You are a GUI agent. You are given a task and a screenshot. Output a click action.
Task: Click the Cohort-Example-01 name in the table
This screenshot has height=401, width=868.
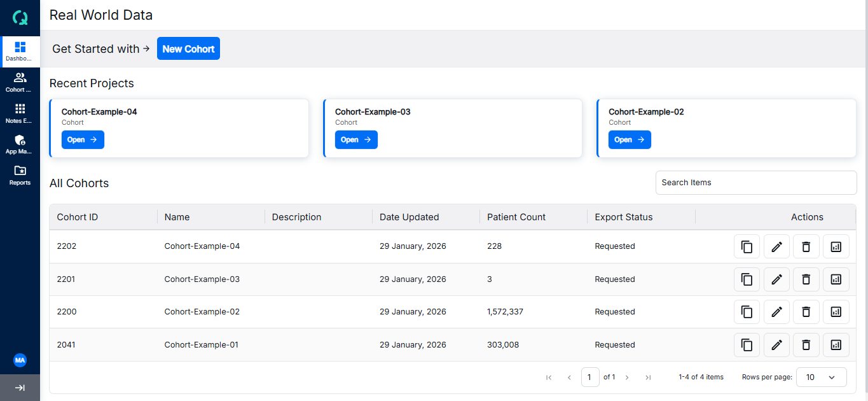coord(202,345)
